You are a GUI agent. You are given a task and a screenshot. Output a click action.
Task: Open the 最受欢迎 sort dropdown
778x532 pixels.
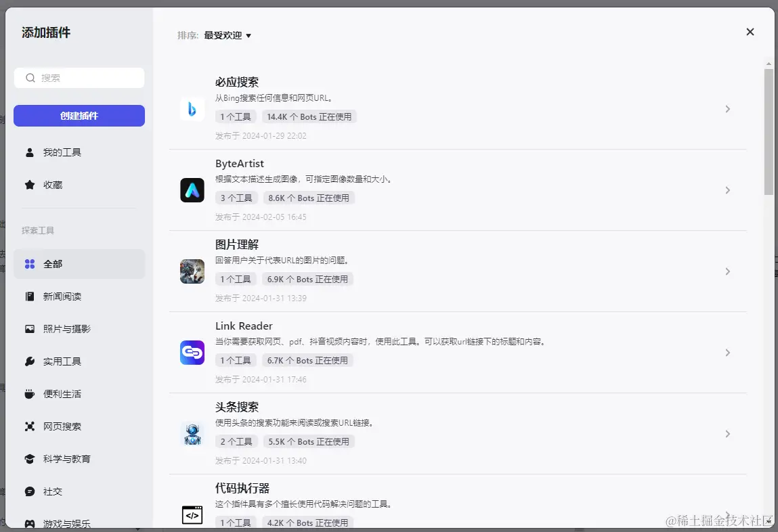[x=228, y=35]
